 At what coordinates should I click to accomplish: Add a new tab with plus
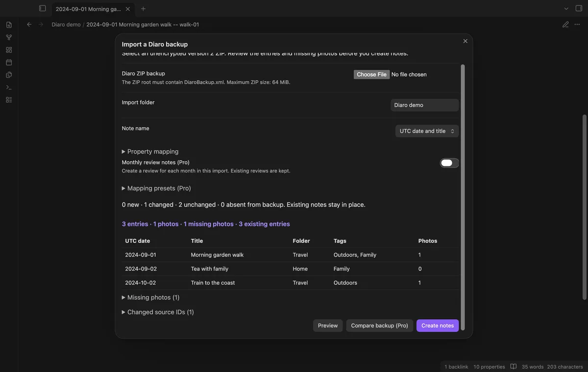(143, 9)
